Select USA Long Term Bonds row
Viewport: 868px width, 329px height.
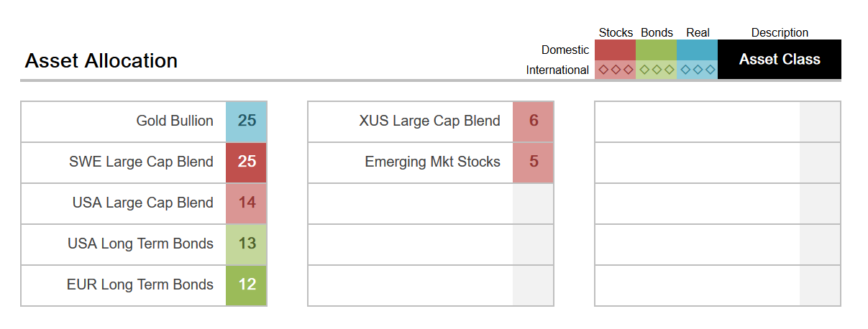(144, 244)
